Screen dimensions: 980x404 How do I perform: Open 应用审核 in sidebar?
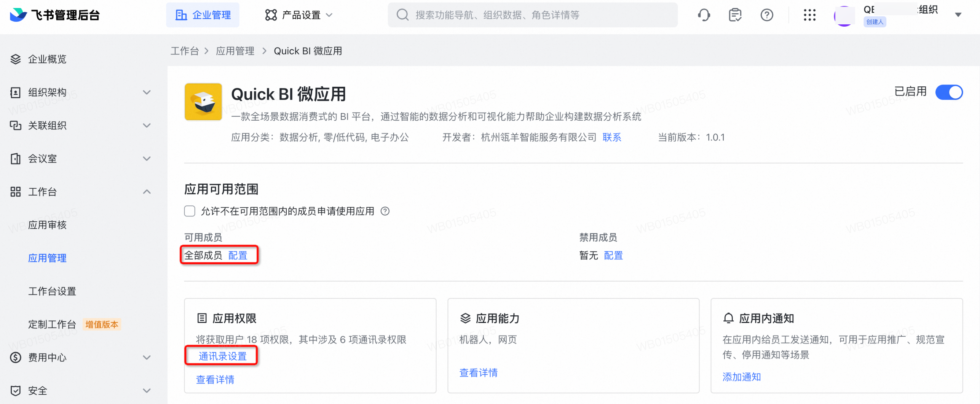47,225
